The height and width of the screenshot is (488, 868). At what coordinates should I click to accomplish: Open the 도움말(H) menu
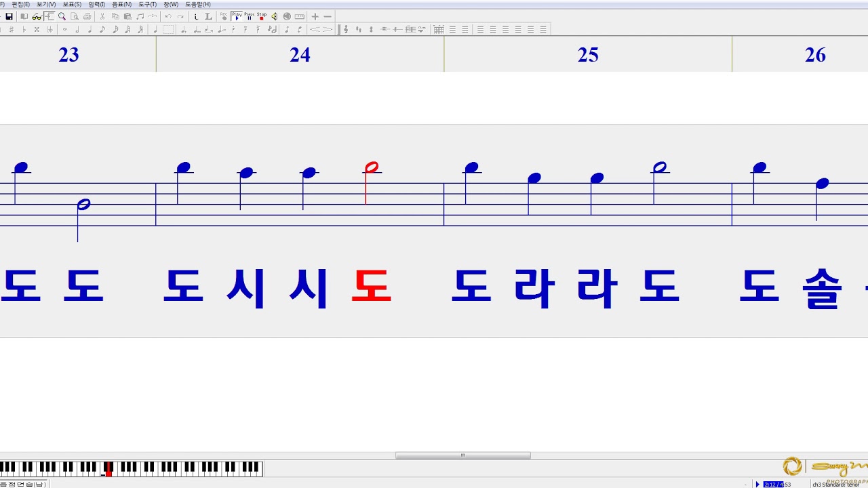point(198,4)
